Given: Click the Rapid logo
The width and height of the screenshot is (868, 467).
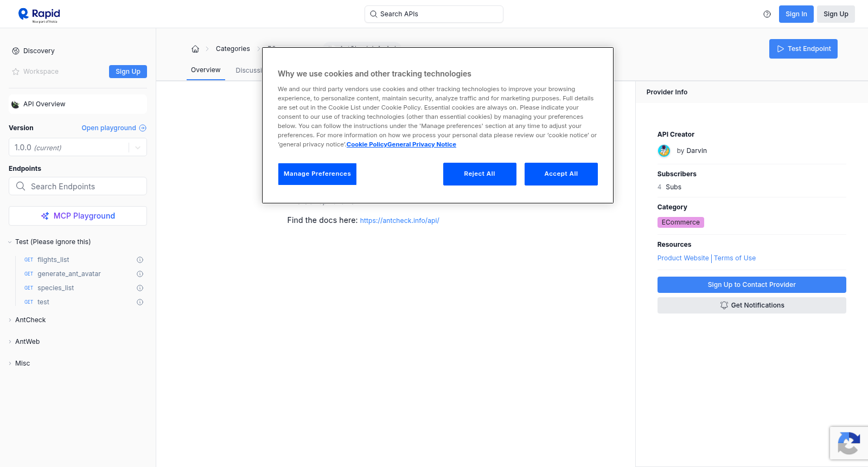Looking at the screenshot, I should (x=39, y=15).
